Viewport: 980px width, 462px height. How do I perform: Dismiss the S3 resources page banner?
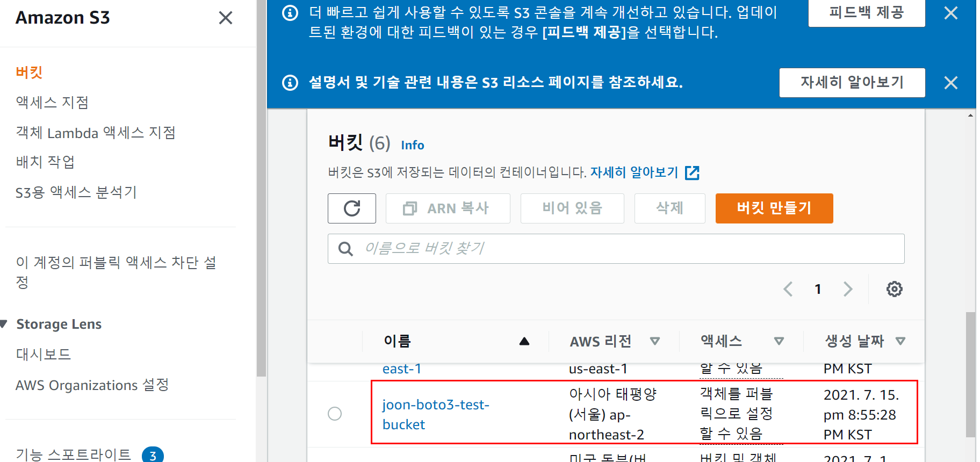tap(951, 83)
